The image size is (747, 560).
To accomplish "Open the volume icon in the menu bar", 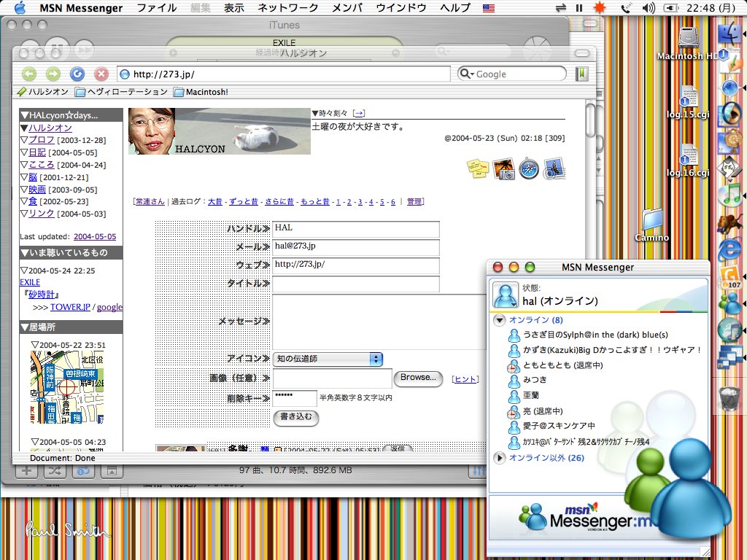I will (x=649, y=7).
